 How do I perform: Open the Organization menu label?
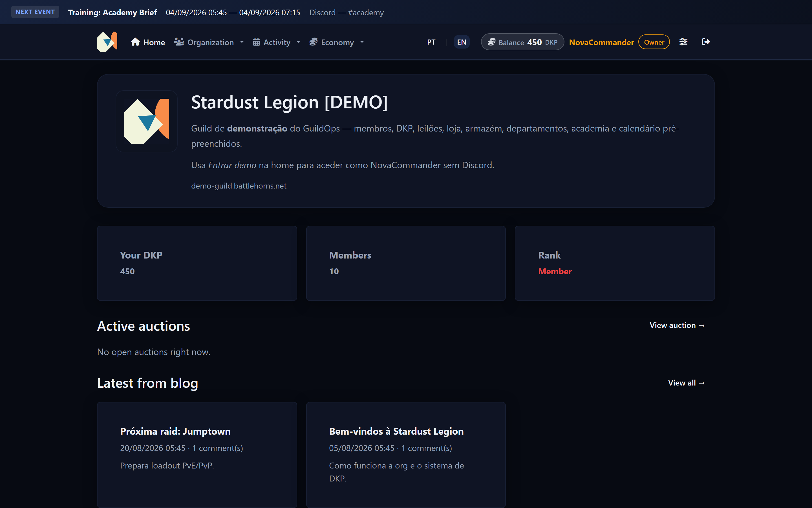click(x=210, y=42)
